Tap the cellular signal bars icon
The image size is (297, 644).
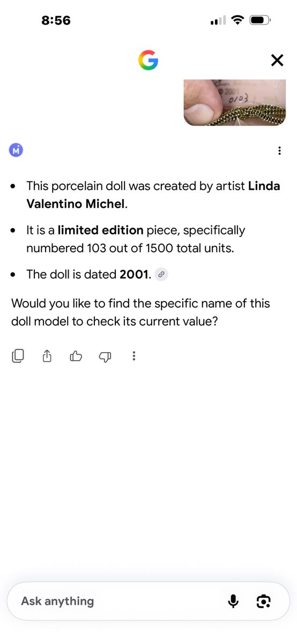click(219, 21)
